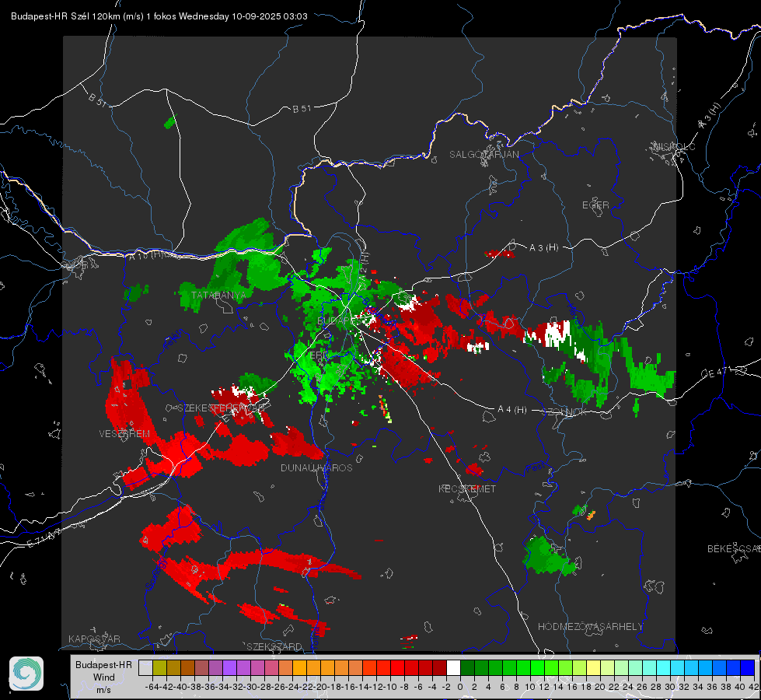Viewport: 761px width, 700px height.
Task: Click the '0' value on the wind scale
Action: pyautogui.click(x=460, y=687)
